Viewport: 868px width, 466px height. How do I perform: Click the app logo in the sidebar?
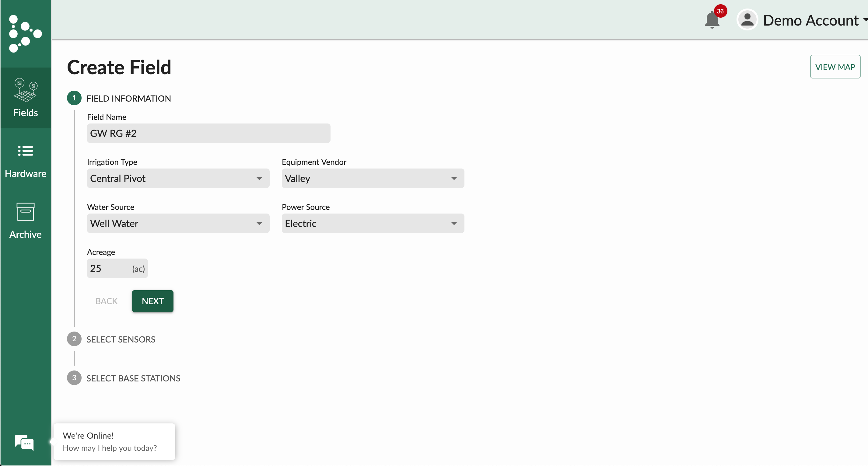[25, 34]
